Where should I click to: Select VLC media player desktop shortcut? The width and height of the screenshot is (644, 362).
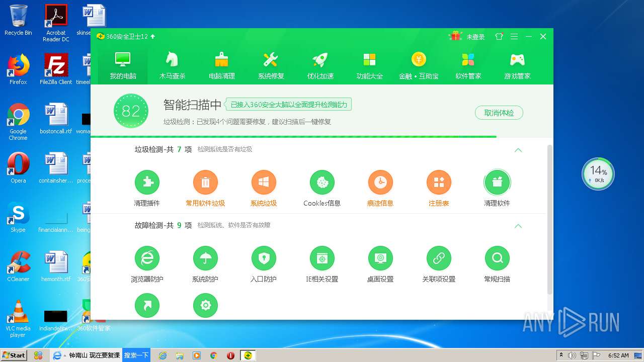coord(18,319)
